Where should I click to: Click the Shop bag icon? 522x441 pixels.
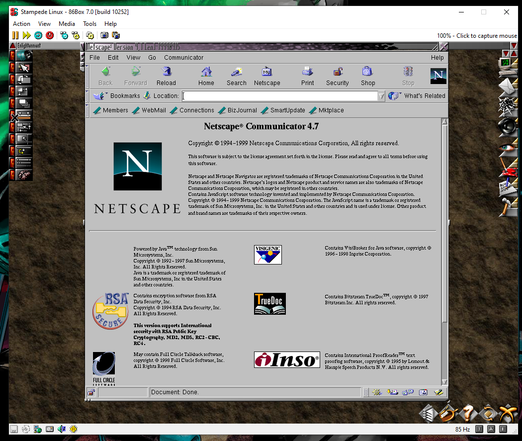pyautogui.click(x=367, y=76)
